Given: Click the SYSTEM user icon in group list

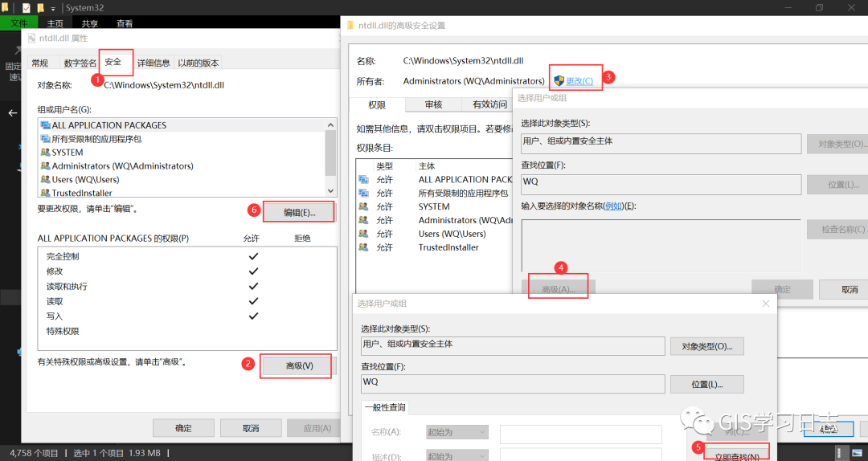Looking at the screenshot, I should (45, 152).
